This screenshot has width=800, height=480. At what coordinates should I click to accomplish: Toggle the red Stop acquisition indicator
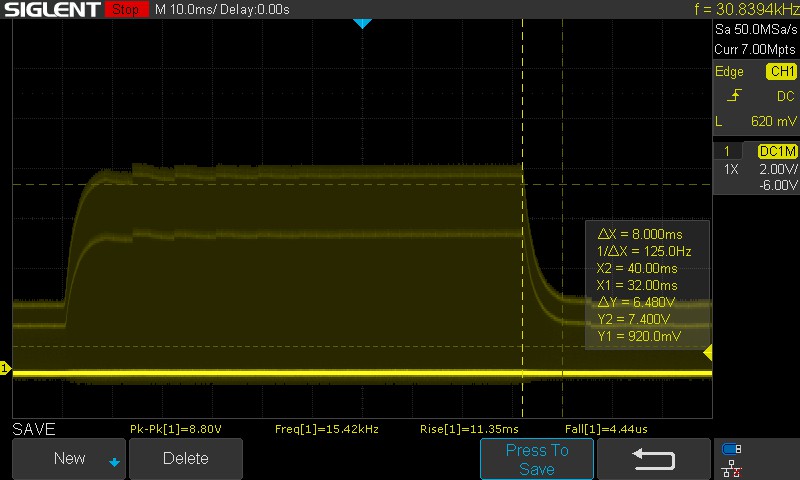click(124, 10)
